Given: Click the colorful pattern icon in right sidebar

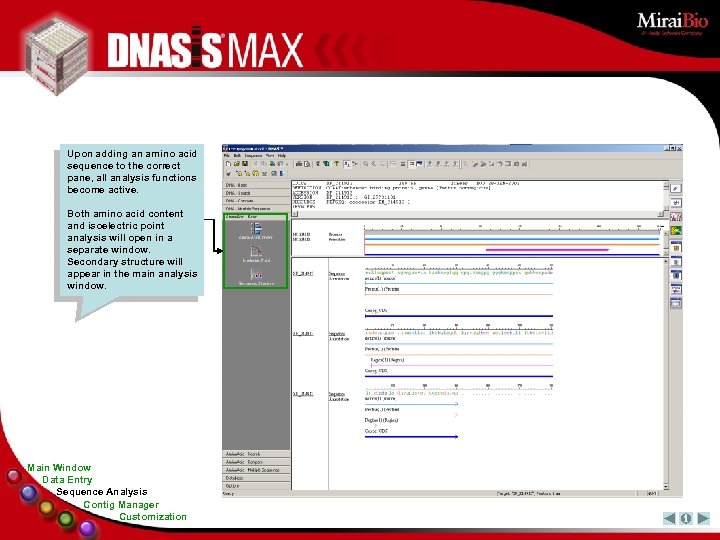Looking at the screenshot, I should click(x=676, y=216).
